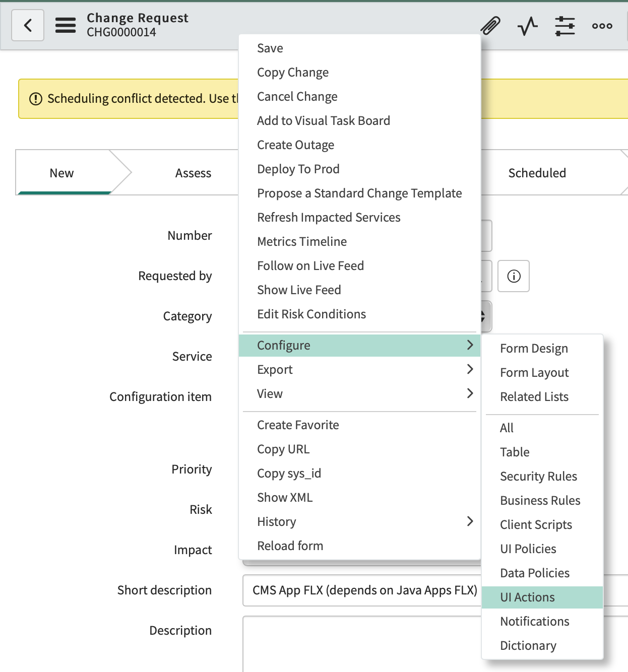Open the activity stream pulse icon
Image resolution: width=628 pixels, height=672 pixels.
[x=527, y=26]
